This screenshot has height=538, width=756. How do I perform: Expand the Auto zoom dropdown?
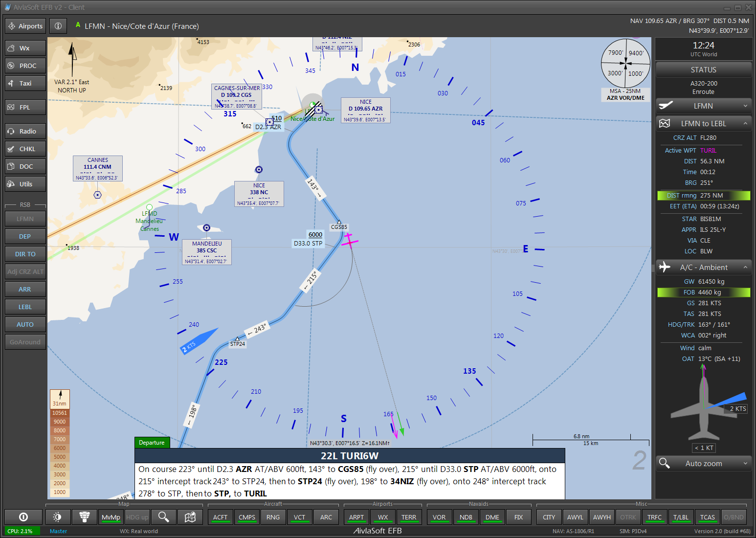pos(745,463)
